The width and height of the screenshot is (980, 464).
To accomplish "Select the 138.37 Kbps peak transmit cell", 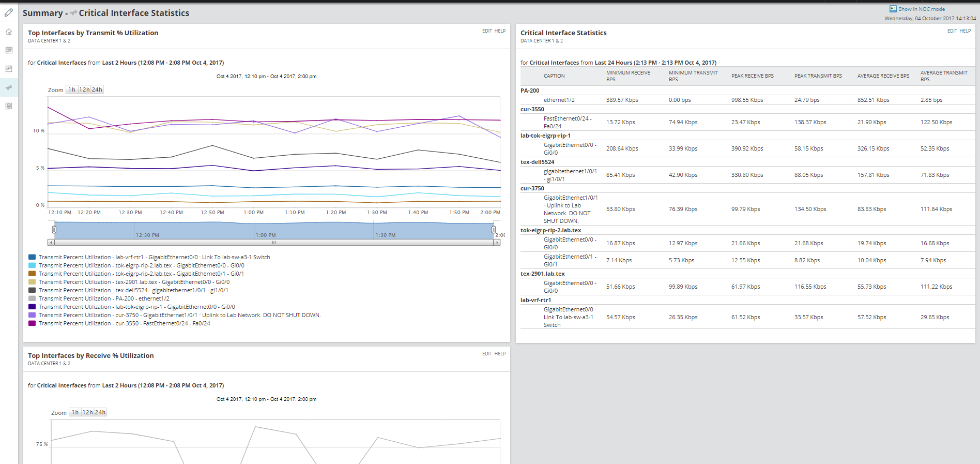I will click(x=810, y=122).
